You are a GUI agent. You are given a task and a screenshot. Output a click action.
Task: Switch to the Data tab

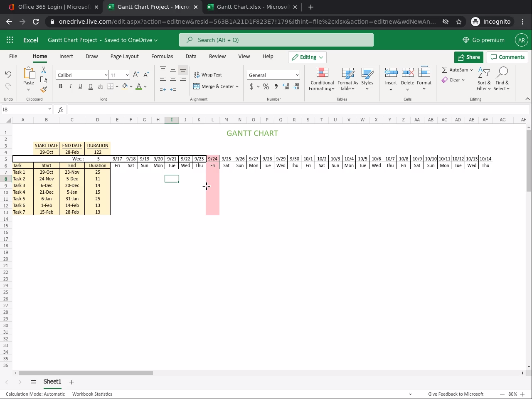point(191,57)
